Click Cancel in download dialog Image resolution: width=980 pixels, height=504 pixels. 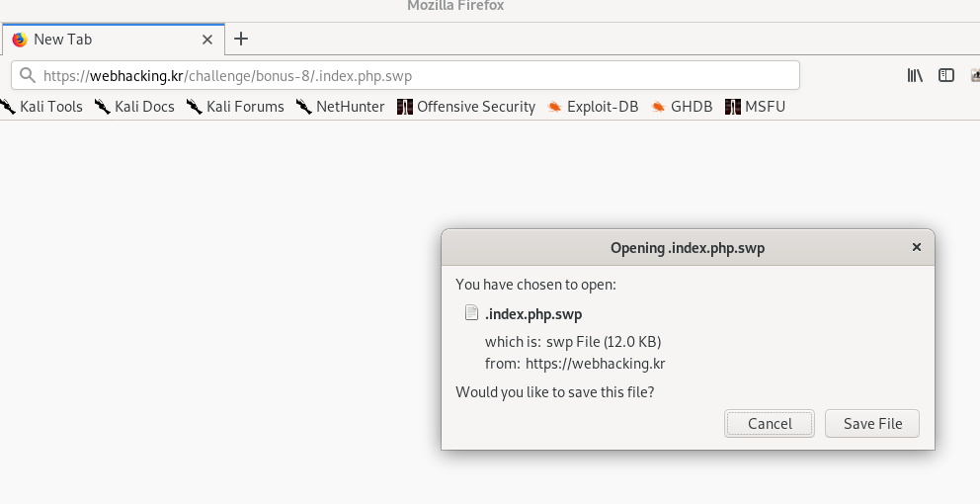[770, 424]
